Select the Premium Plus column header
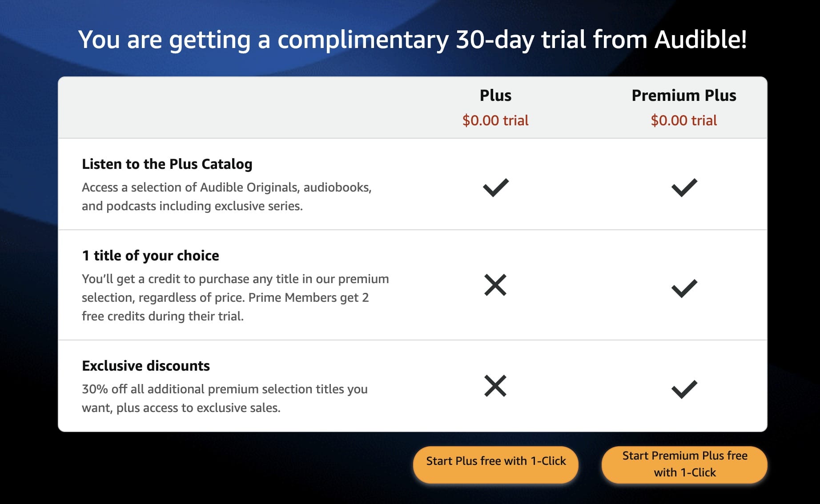Image resolution: width=820 pixels, height=504 pixels. 683,95
